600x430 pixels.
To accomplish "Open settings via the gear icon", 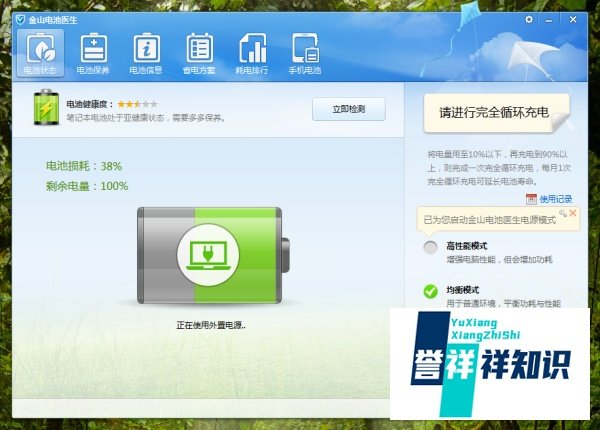I will (529, 19).
